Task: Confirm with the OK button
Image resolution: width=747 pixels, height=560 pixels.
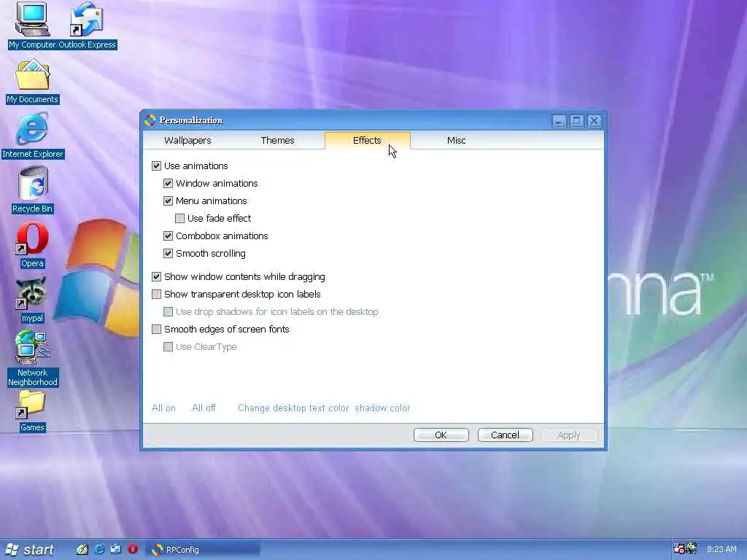Action: pyautogui.click(x=441, y=435)
